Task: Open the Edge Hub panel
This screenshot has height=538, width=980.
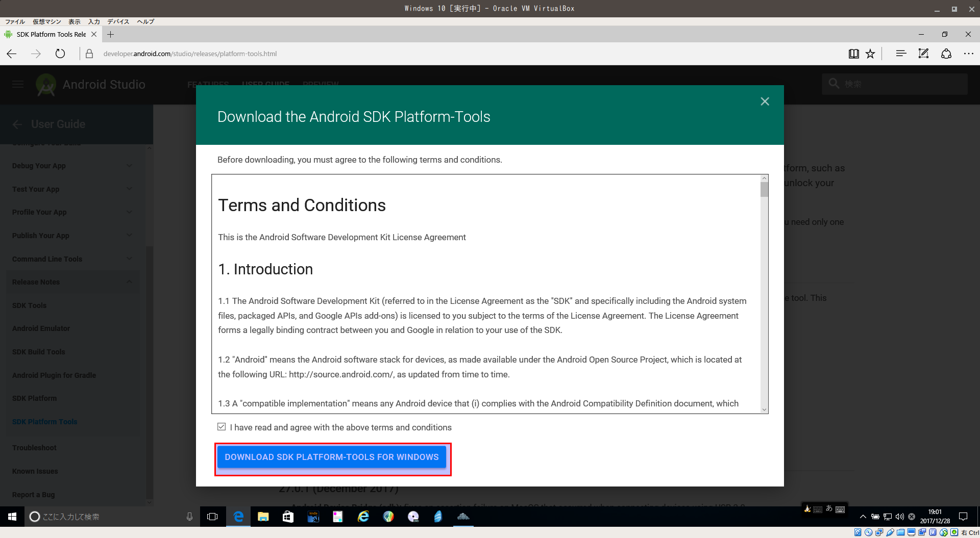Action: point(901,54)
